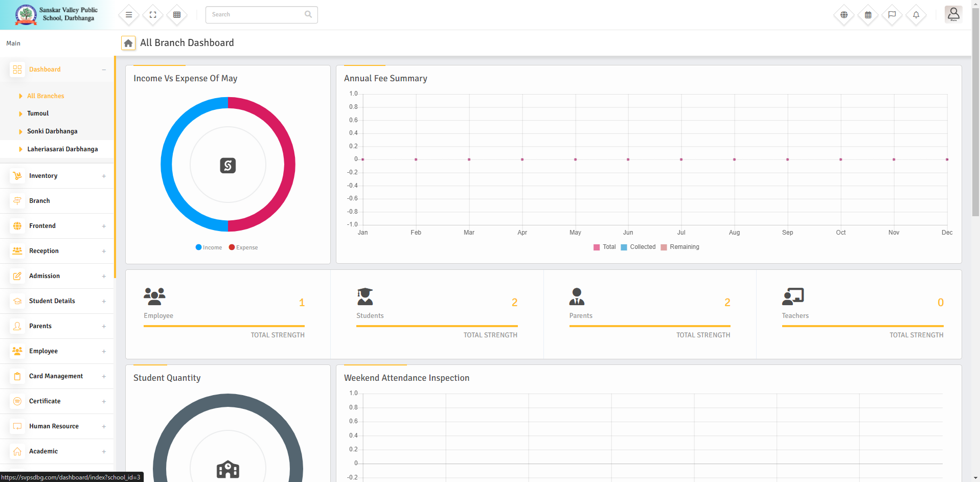980x482 pixels.
Task: Click the Students total strength card icon
Action: (365, 296)
